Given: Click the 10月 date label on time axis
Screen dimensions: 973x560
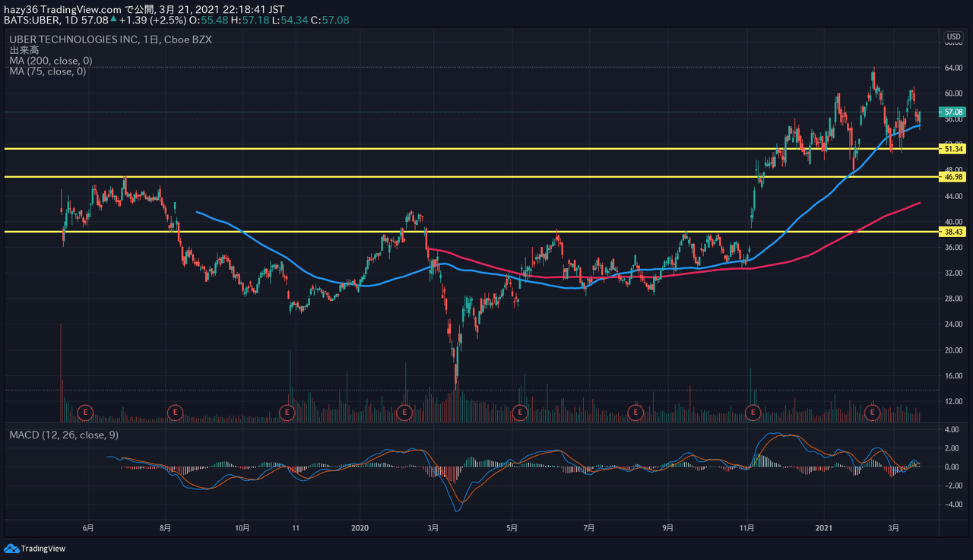Looking at the screenshot, I should coord(242,527).
